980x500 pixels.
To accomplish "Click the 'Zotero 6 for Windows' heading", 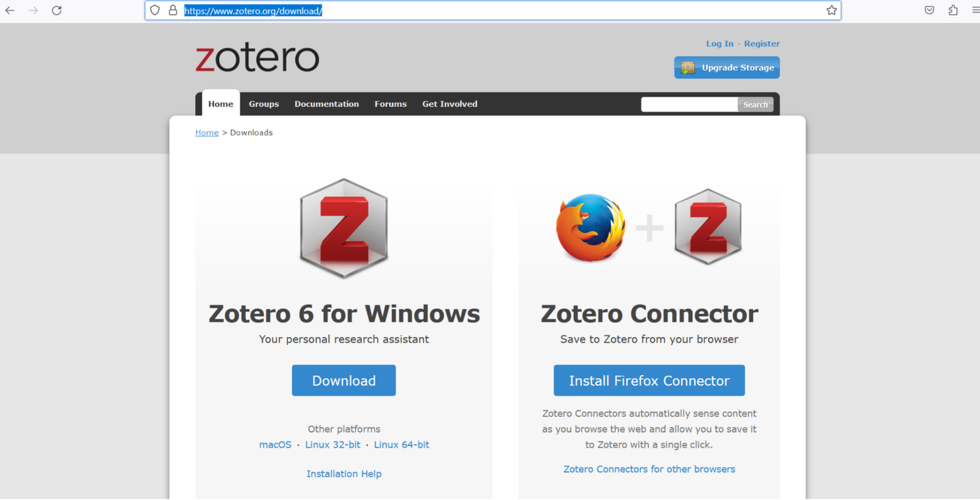I will click(x=344, y=314).
